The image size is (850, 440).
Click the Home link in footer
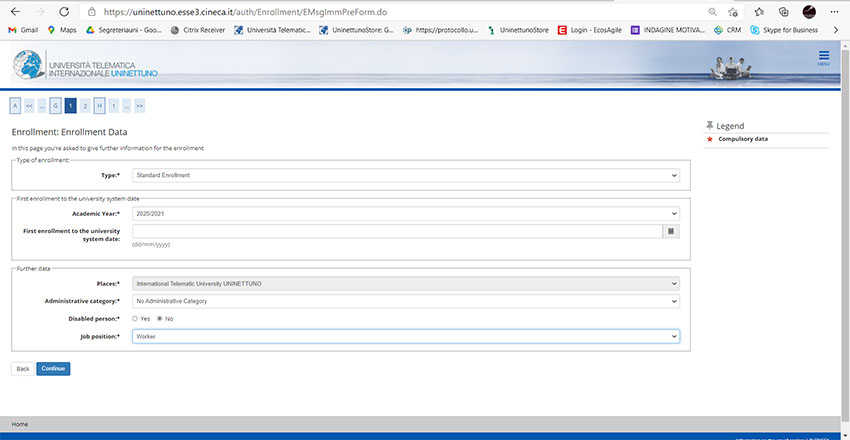tap(20, 424)
